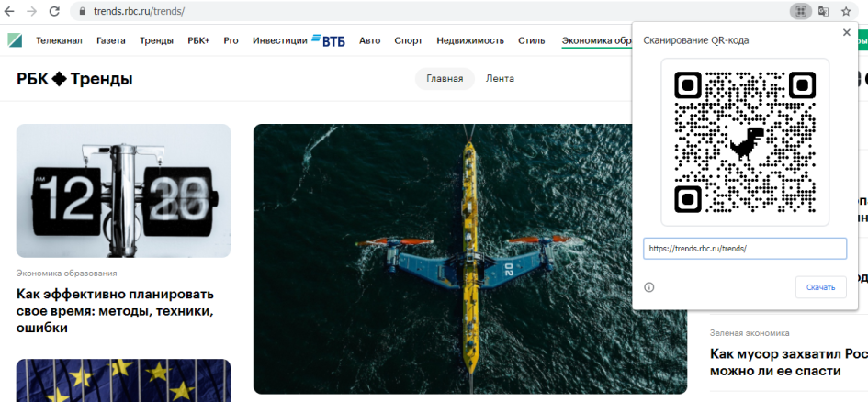Screen dimensions: 868x402
Task: Click the RBC green logo icon
Action: 15,39
